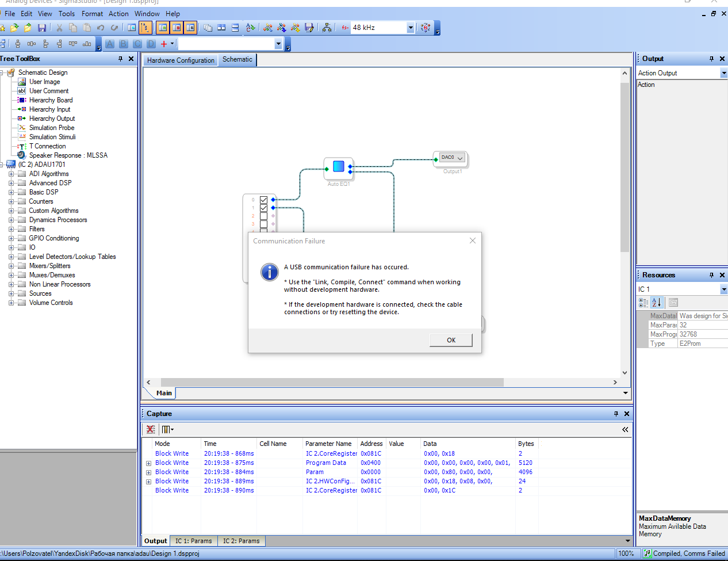
Task: Click the Paste clipboard icon
Action: pyautogui.click(x=87, y=28)
